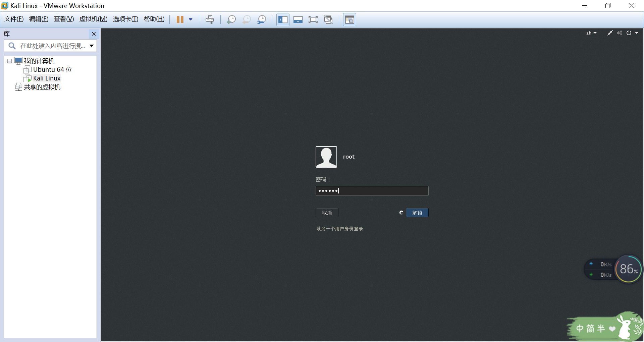Open the power options dropdown arrow

point(191,19)
